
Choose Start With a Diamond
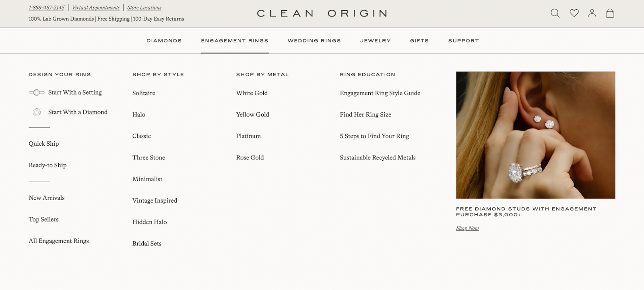(x=78, y=112)
